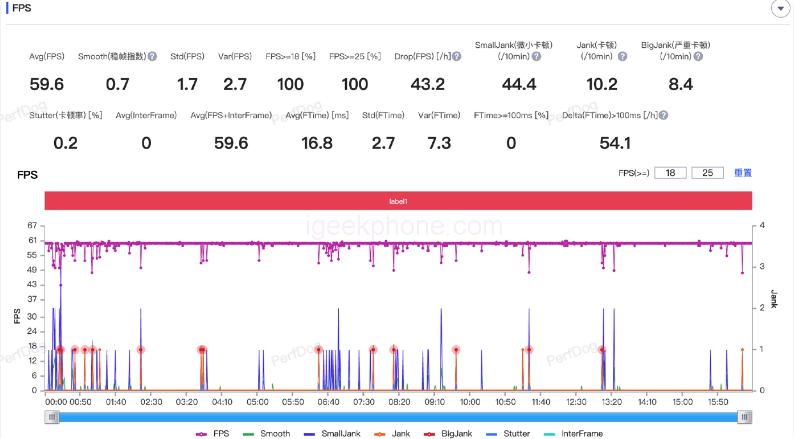The width and height of the screenshot is (794, 439).
Task: Click the left handle of time range slider
Action: pos(51,416)
